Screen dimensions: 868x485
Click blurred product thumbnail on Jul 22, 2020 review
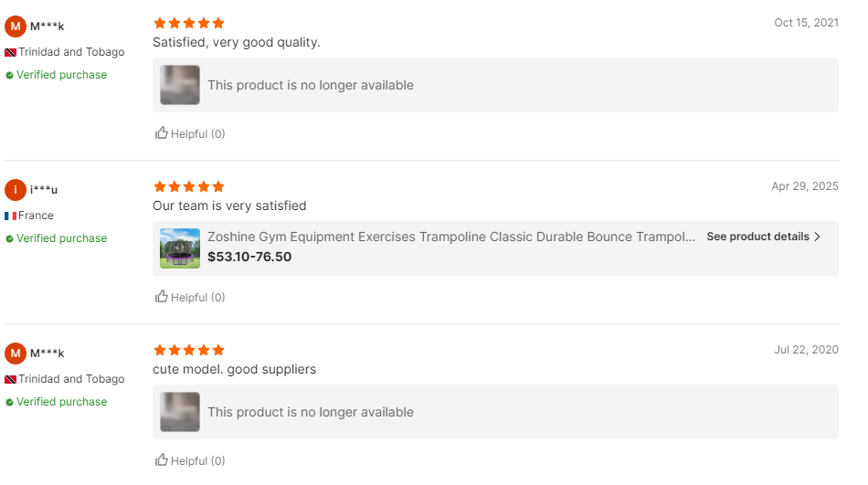(x=180, y=412)
